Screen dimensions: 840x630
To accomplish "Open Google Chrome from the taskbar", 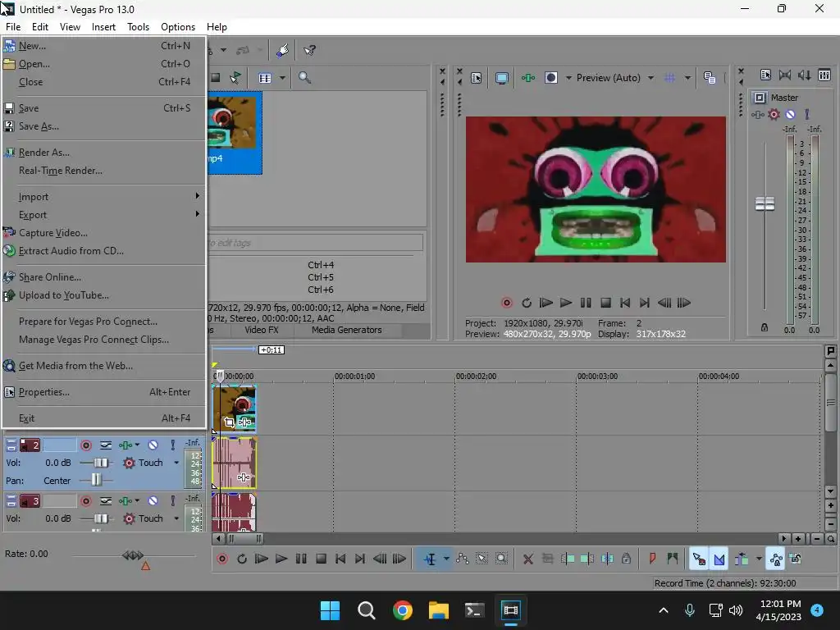I will click(x=402, y=610).
